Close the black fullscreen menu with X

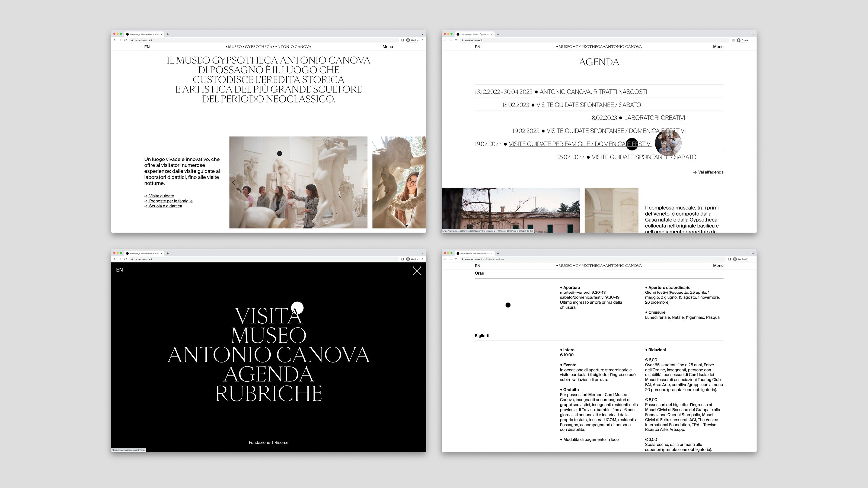417,271
